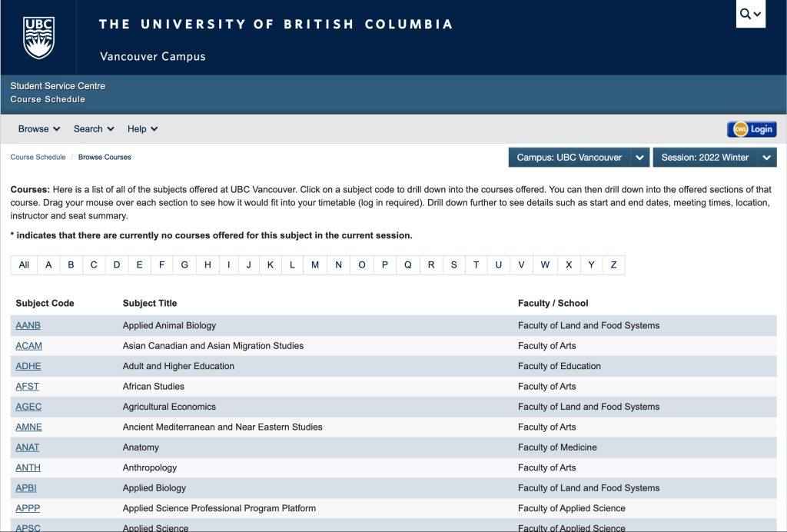Filter subjects by letter R
Image resolution: width=787 pixels, height=532 pixels.
tap(431, 265)
